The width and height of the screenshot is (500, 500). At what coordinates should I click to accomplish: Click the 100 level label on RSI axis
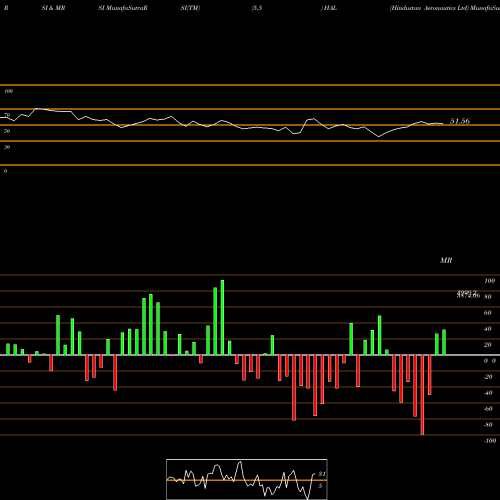tap(8, 91)
